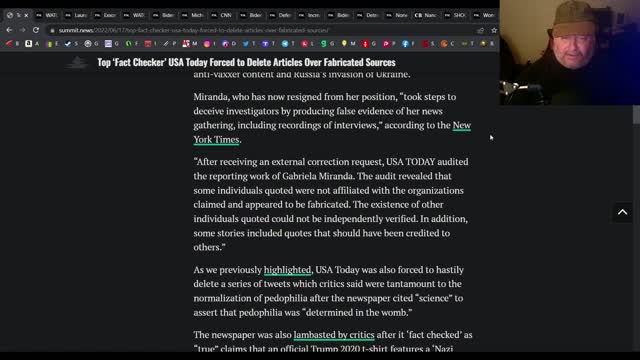Close the active summit.news tab

(x=26, y=15)
